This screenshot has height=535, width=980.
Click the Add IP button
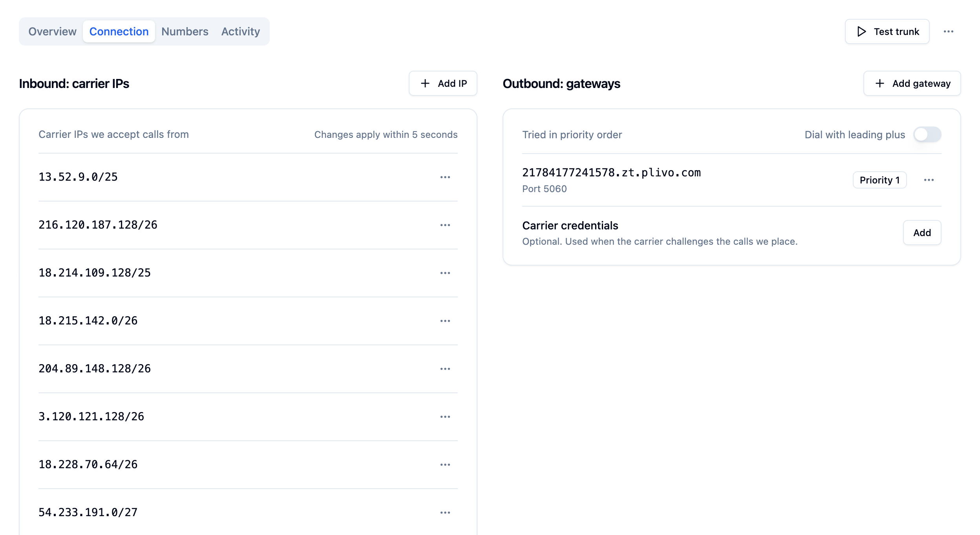[443, 83]
